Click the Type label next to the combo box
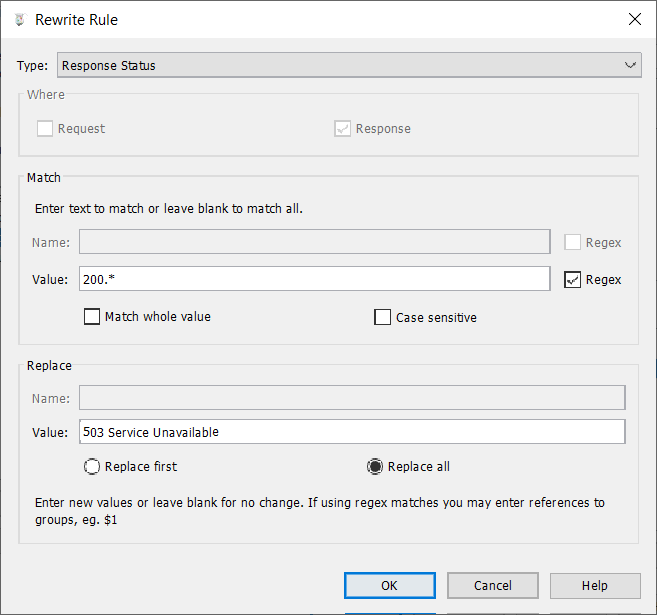This screenshot has width=657, height=615. [x=32, y=66]
